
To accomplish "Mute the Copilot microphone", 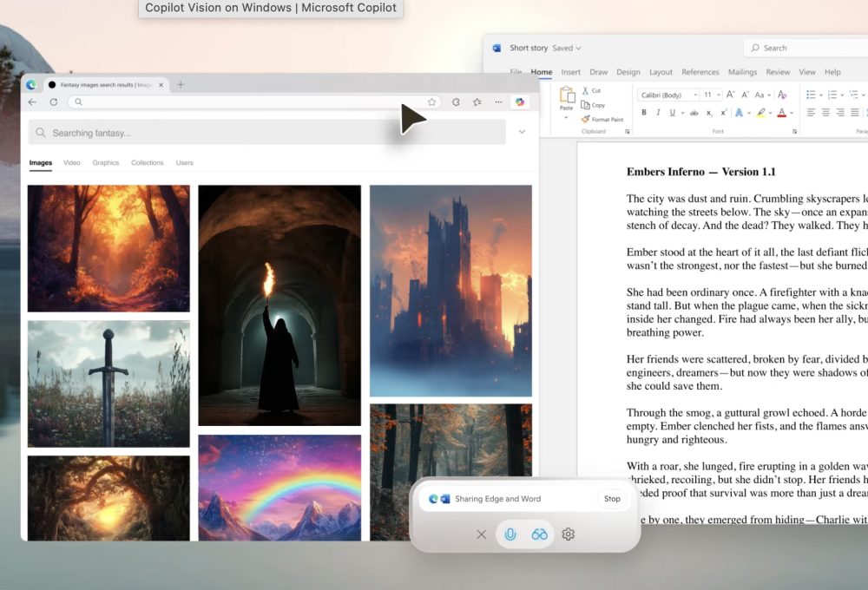I will [510, 534].
